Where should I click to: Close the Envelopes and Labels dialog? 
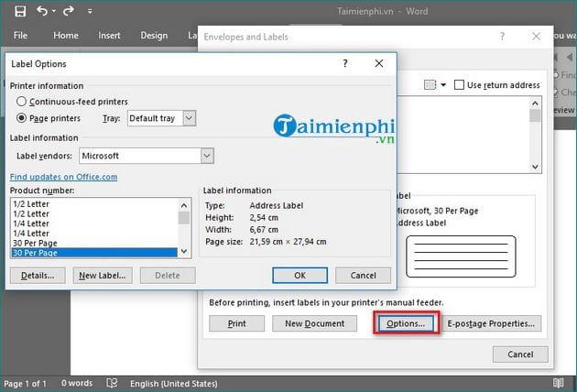(x=536, y=37)
